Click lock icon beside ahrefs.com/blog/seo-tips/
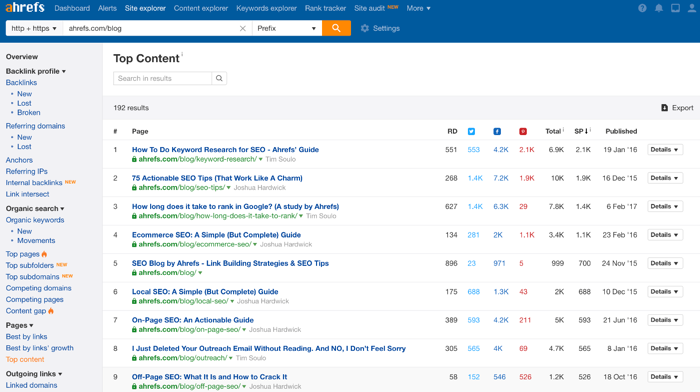 [134, 188]
